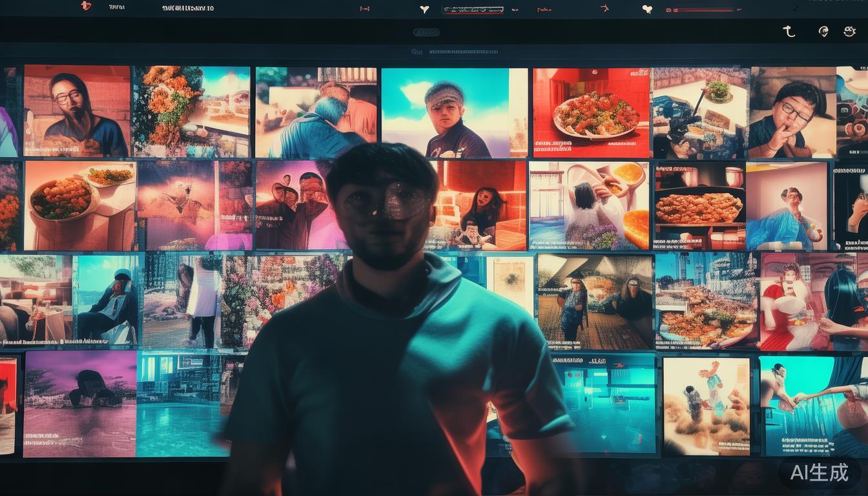
Task: Open the purple-sky landscape photo at bottom-left
Action: [x=80, y=404]
